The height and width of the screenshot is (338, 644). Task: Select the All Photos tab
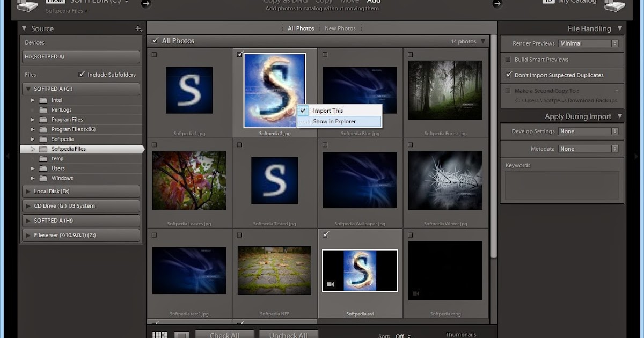tap(301, 28)
